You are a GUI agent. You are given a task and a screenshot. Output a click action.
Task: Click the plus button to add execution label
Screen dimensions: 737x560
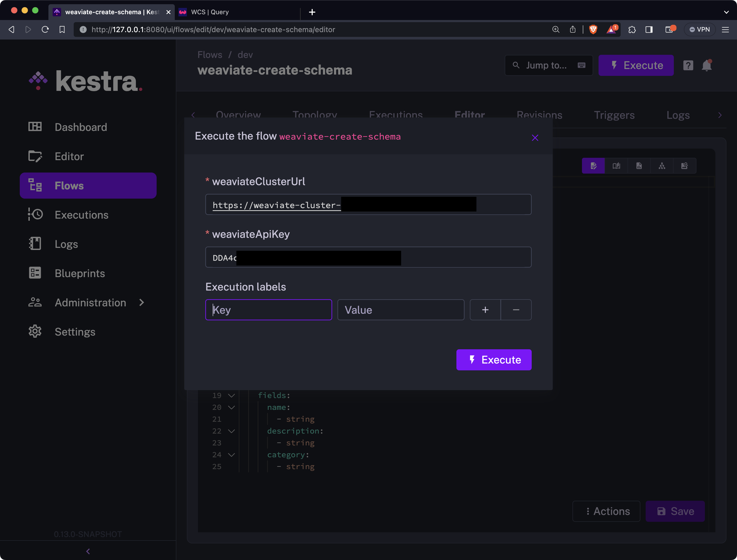coord(485,310)
